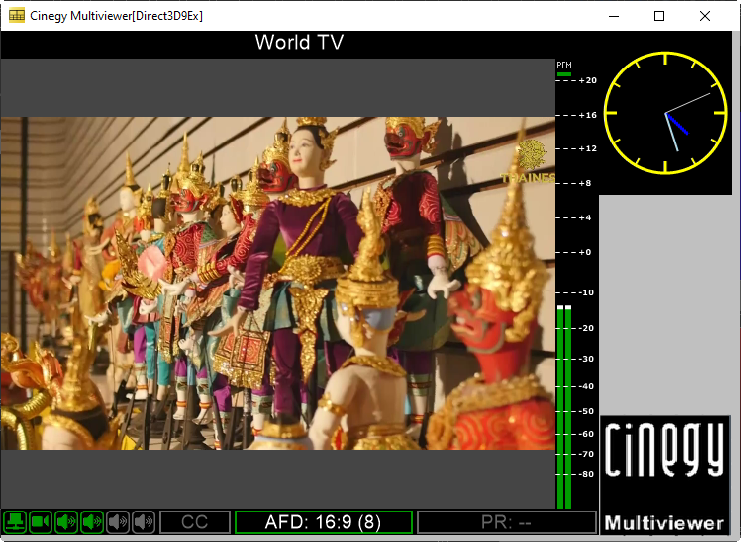Click the World TV puppet video preview

click(278, 283)
